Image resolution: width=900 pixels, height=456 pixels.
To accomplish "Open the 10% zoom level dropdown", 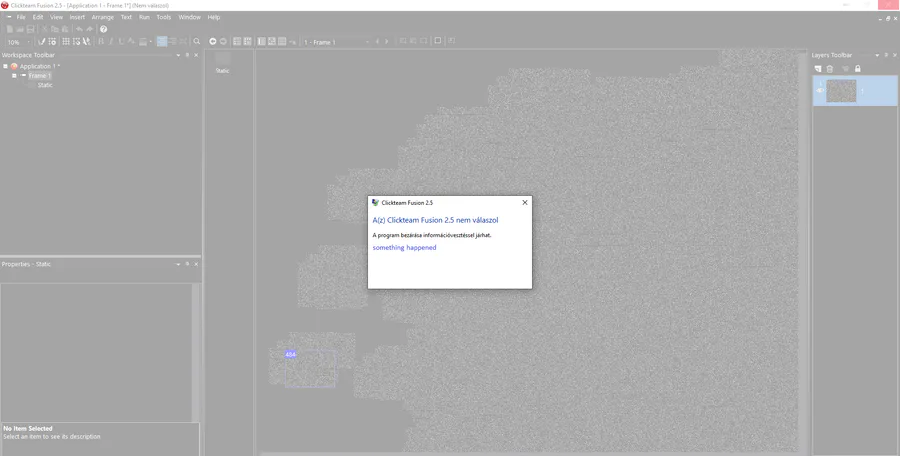I will [x=29, y=42].
